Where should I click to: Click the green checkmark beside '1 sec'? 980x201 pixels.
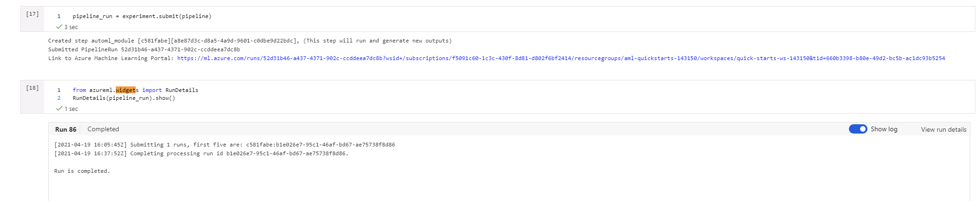(59, 109)
